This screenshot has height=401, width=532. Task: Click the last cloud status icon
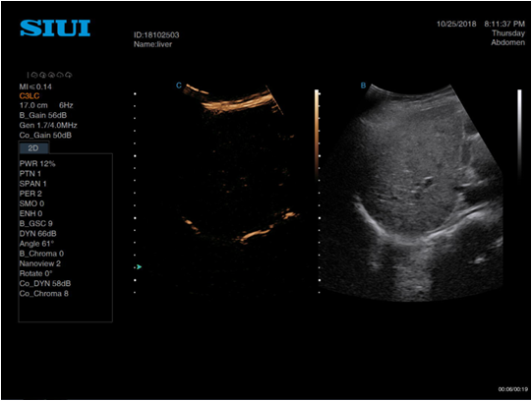click(69, 75)
